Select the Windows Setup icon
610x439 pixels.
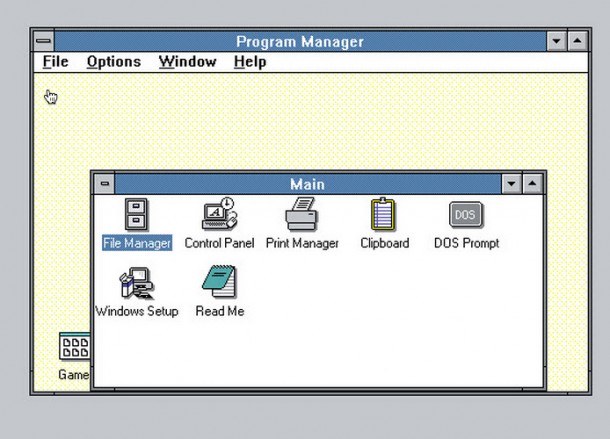[137, 283]
